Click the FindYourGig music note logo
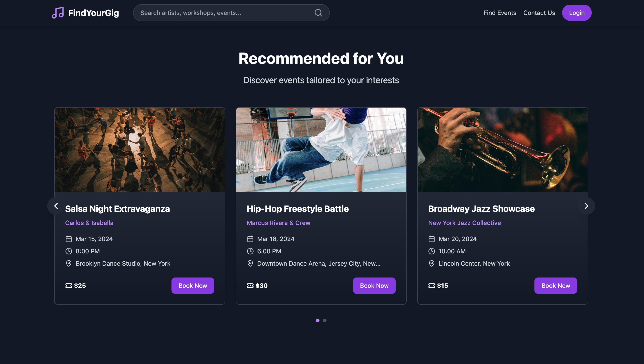Screen dimensions: 644x364 [x=58, y=13]
